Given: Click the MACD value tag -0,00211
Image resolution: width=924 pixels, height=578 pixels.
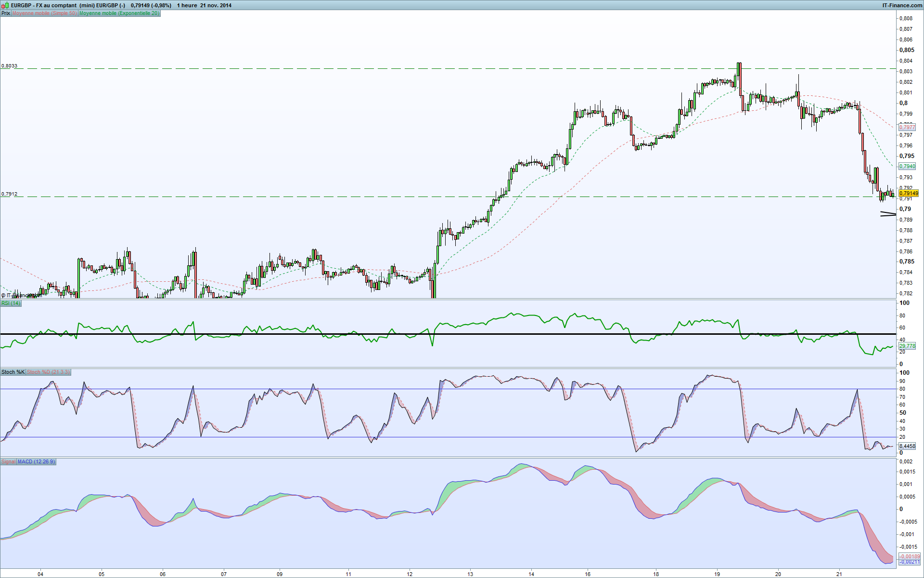Looking at the screenshot, I should point(909,562).
